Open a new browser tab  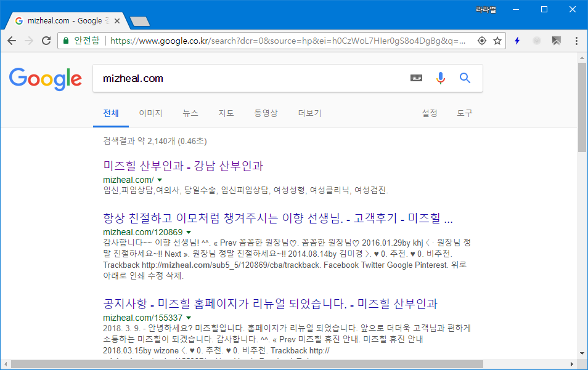point(140,22)
